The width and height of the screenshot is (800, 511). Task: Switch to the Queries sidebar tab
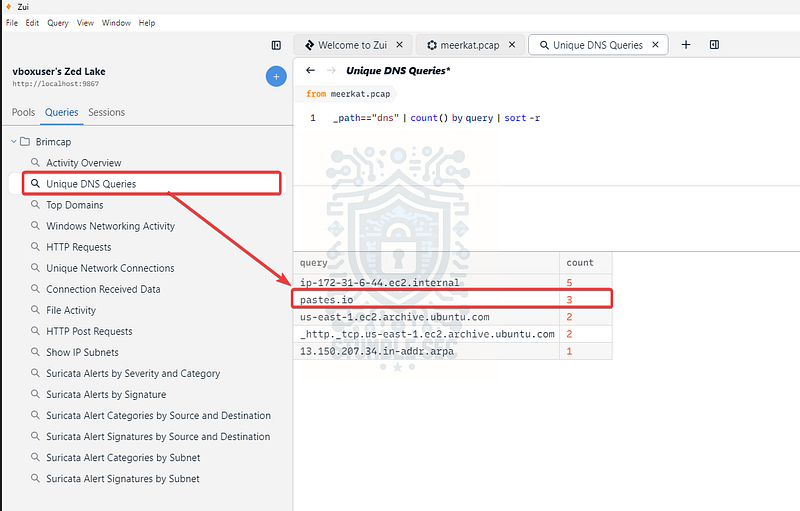click(62, 112)
